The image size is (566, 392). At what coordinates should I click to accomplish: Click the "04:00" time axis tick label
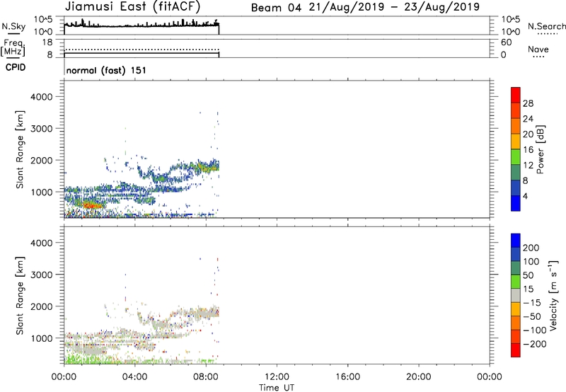135,377
